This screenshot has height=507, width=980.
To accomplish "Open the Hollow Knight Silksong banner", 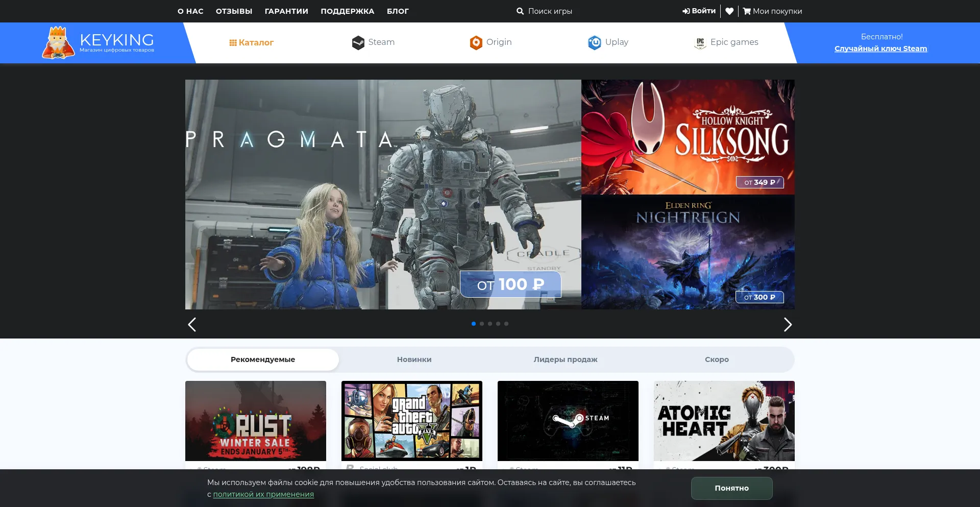I will pyautogui.click(x=688, y=137).
